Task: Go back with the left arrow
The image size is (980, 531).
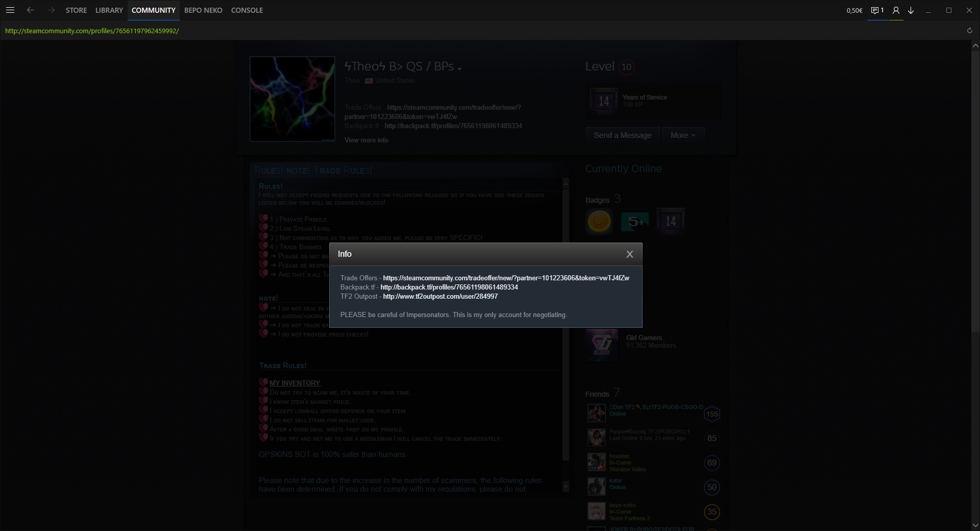Action: (31, 10)
